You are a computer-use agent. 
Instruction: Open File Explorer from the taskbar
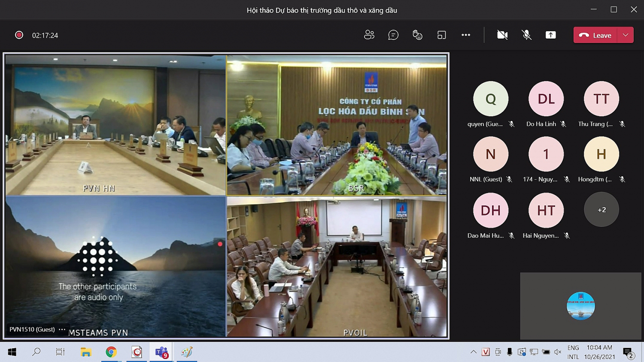click(86, 352)
